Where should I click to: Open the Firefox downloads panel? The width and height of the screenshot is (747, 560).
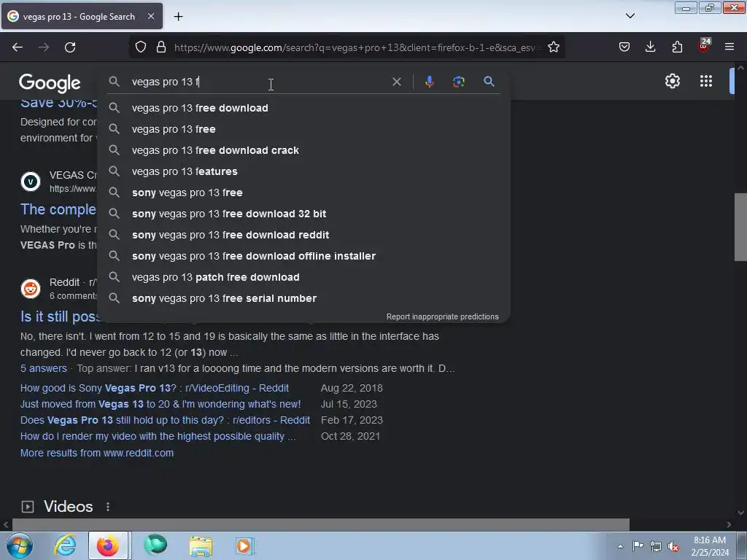pos(650,47)
